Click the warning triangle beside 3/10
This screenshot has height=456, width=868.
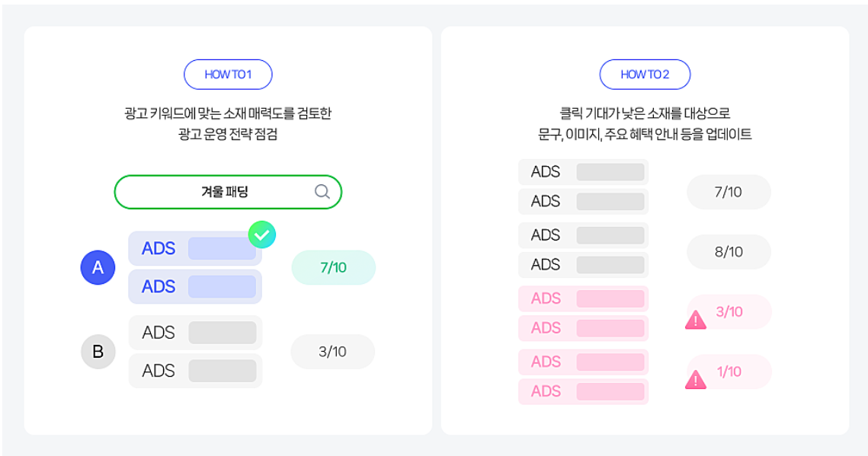click(696, 320)
